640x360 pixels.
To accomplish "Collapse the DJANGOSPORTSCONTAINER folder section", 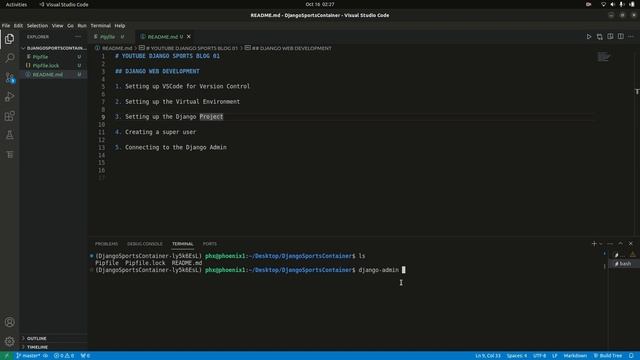I will tap(54, 48).
